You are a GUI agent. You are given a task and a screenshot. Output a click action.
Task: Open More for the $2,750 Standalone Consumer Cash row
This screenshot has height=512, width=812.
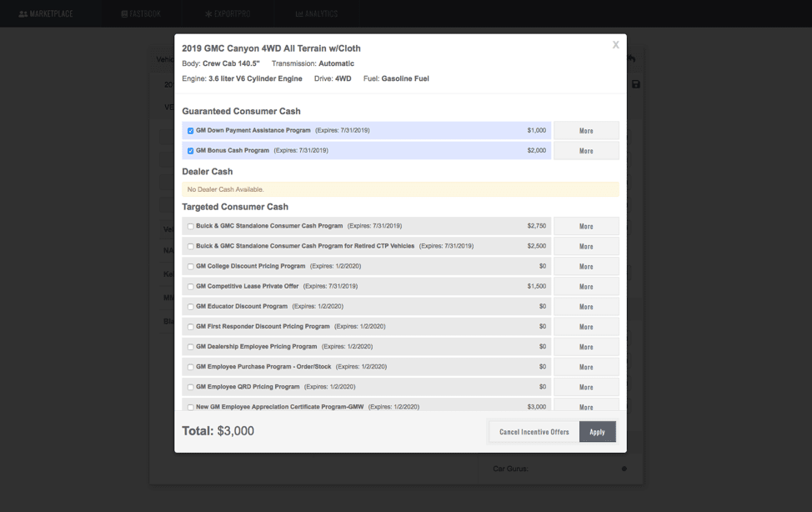586,226
